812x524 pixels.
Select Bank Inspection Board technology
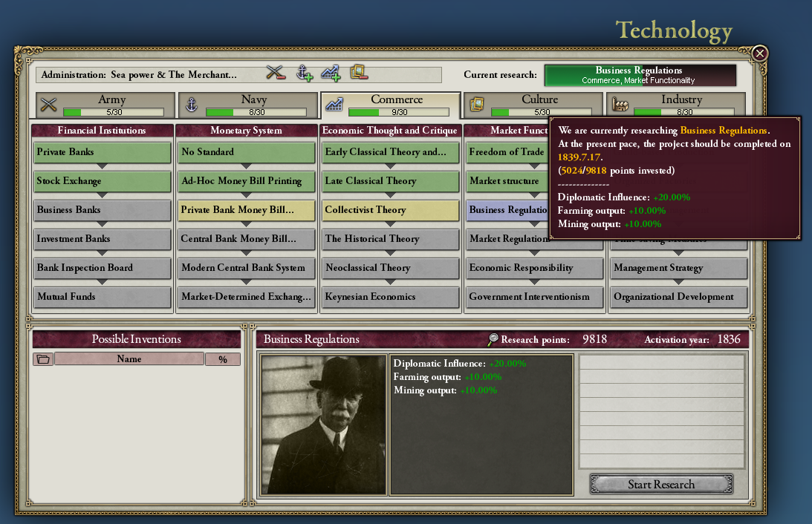click(x=103, y=268)
